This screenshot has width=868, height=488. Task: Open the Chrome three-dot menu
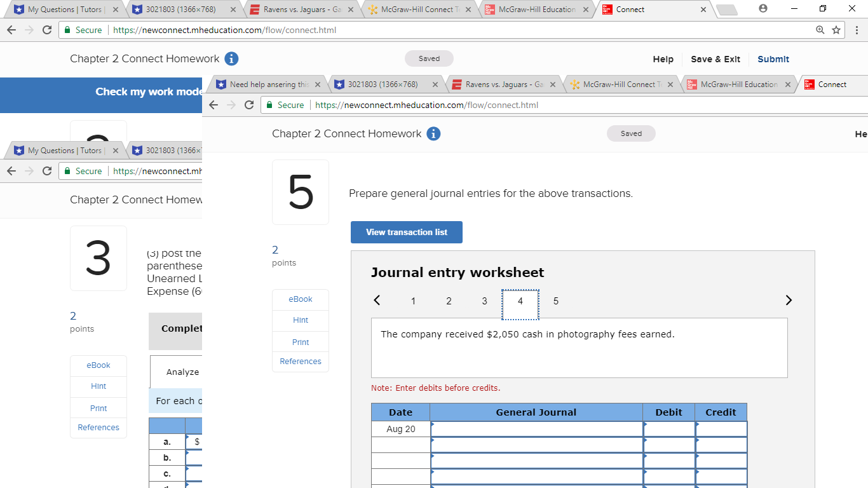click(x=857, y=30)
